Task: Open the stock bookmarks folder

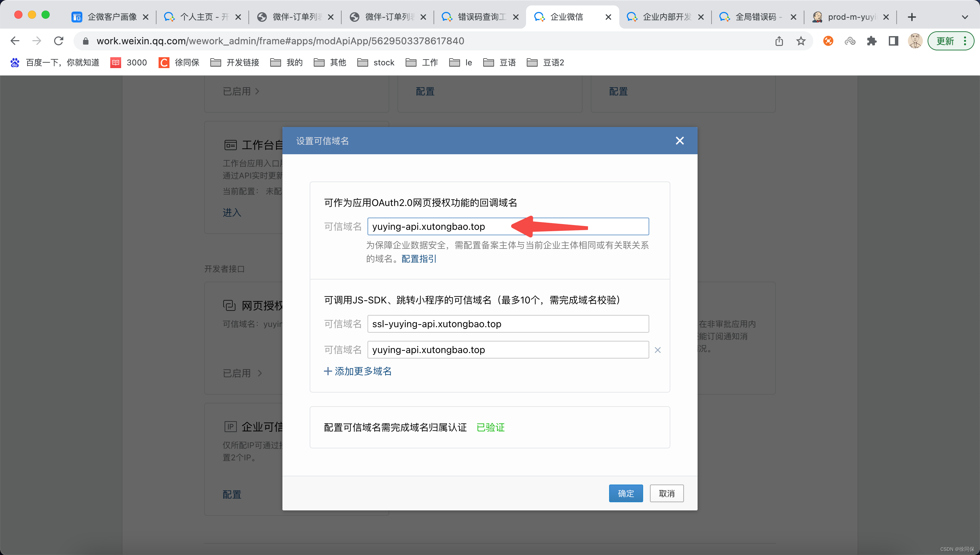Action: 376,63
